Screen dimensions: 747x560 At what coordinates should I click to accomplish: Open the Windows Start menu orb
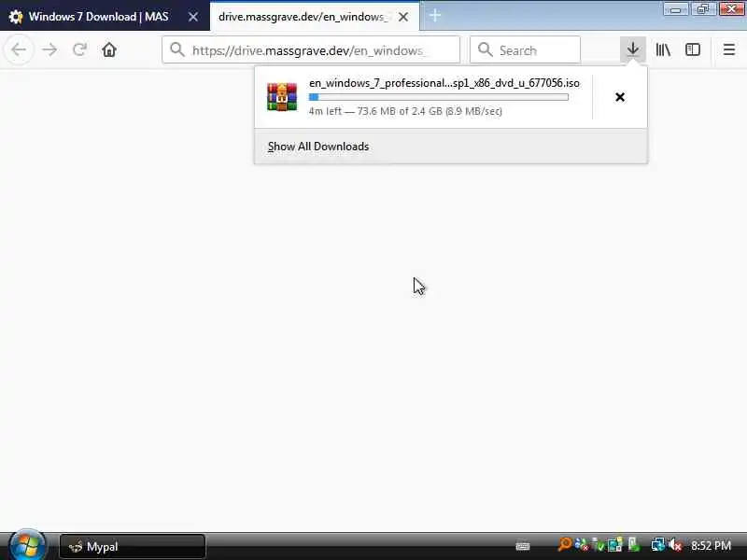pyautogui.click(x=27, y=546)
